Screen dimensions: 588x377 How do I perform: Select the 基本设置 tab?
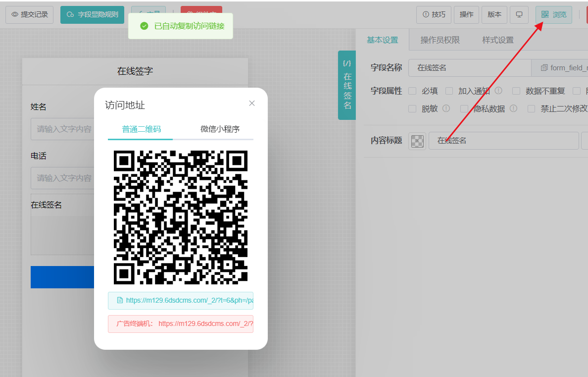pos(383,40)
